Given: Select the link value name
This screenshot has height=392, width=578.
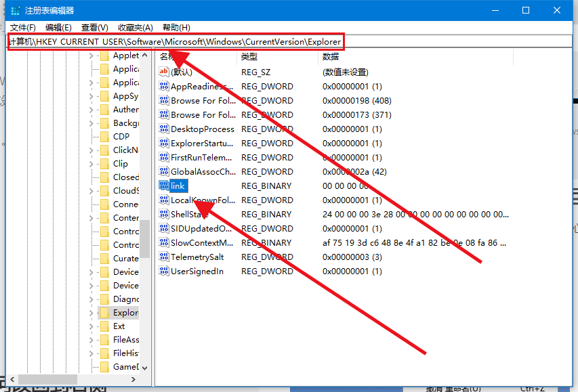Looking at the screenshot, I should click(x=179, y=186).
